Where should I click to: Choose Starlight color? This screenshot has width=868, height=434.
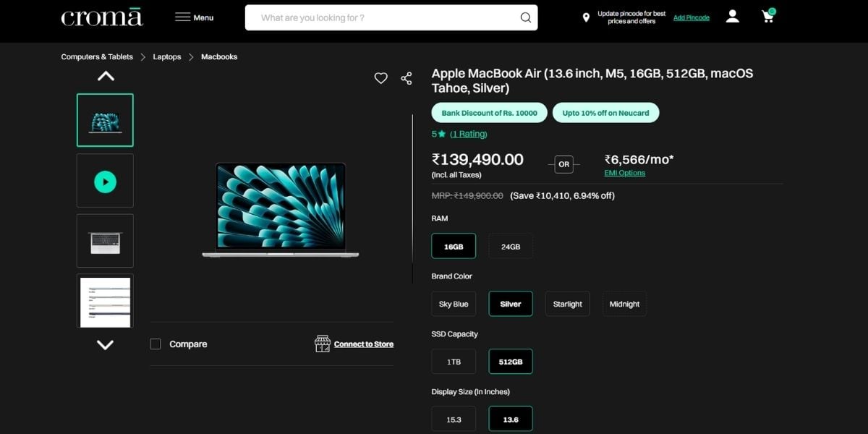pyautogui.click(x=568, y=304)
